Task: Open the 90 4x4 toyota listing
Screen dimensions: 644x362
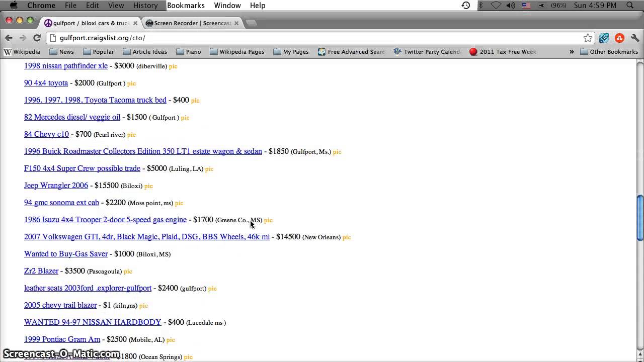Action: 46,83
